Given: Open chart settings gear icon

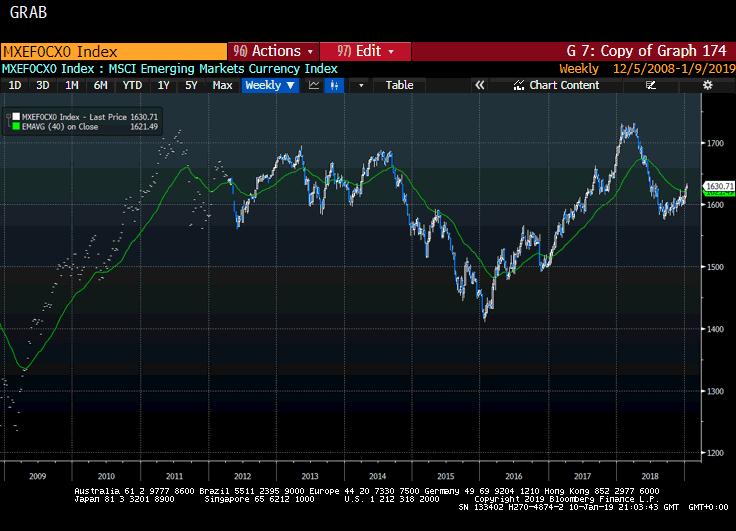Looking at the screenshot, I should (707, 85).
